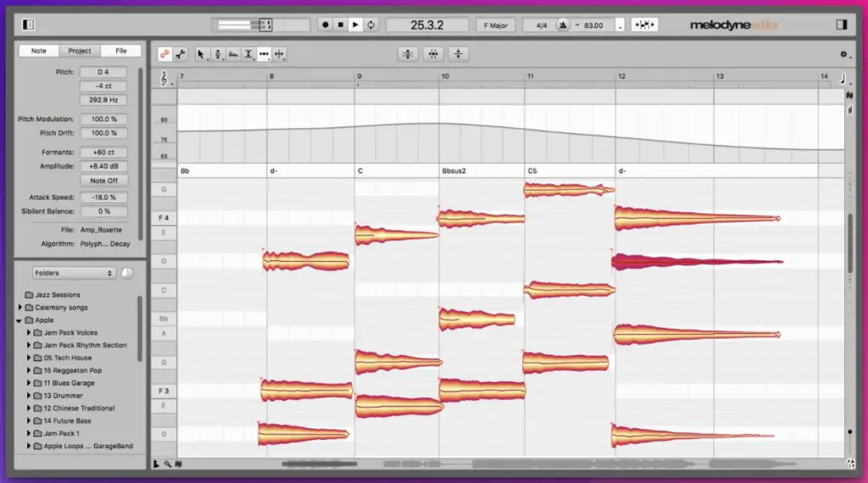Click the round knob beside Folders

127,273
